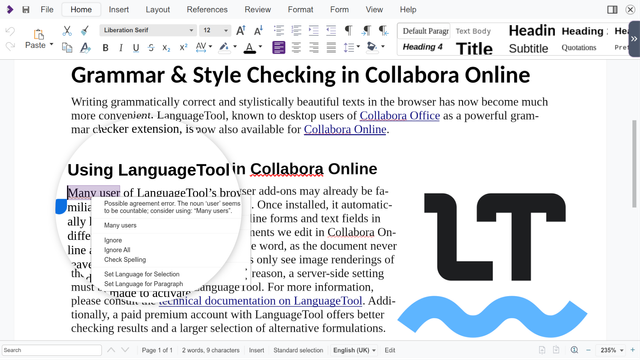Open the font color dropdown arrow
Viewport: 640px width, 360px height.
(x=260, y=47)
